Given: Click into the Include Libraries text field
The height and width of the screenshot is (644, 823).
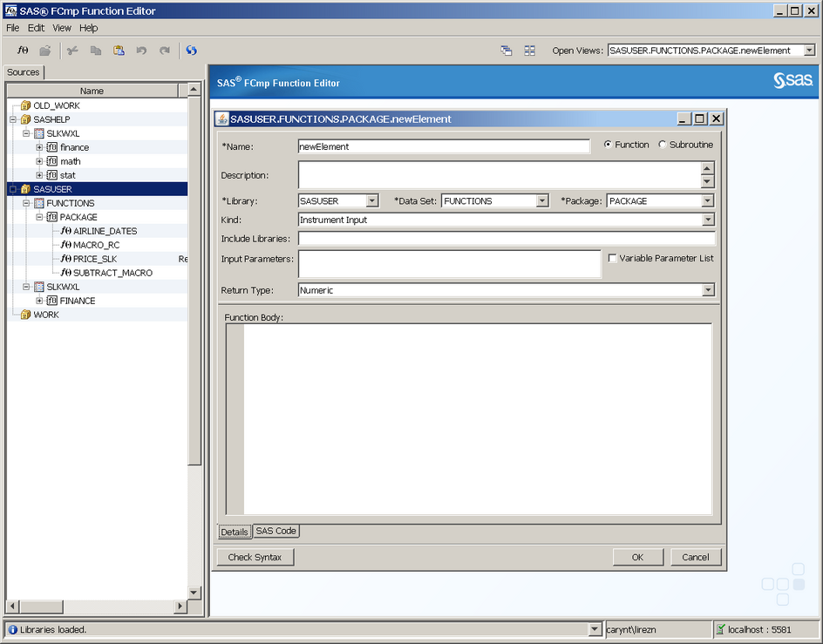Looking at the screenshot, I should pos(506,239).
